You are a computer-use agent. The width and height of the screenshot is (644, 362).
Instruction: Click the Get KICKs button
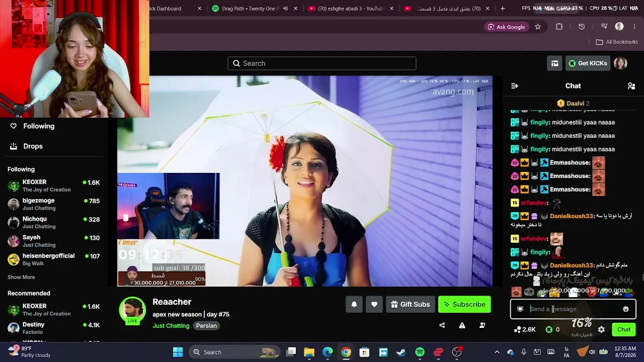coord(588,63)
